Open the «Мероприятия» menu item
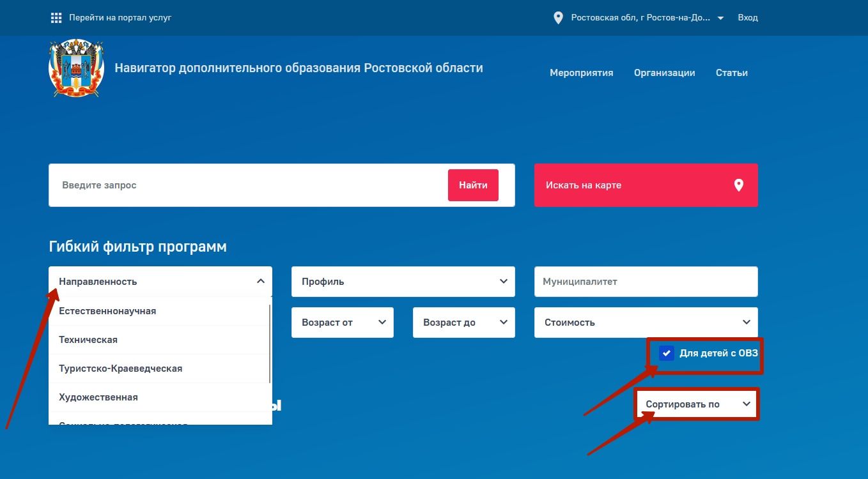 [x=581, y=73]
